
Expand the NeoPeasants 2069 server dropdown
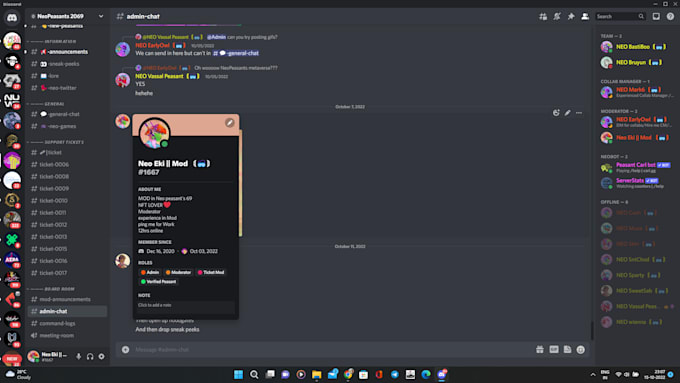pos(101,16)
